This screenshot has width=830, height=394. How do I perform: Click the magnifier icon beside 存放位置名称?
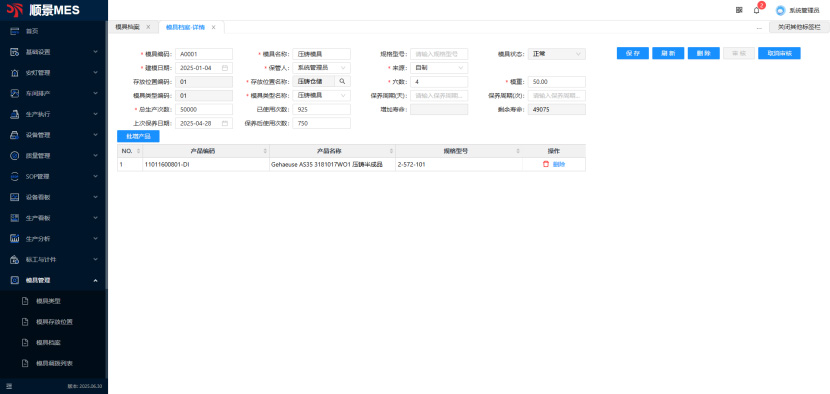pos(342,82)
